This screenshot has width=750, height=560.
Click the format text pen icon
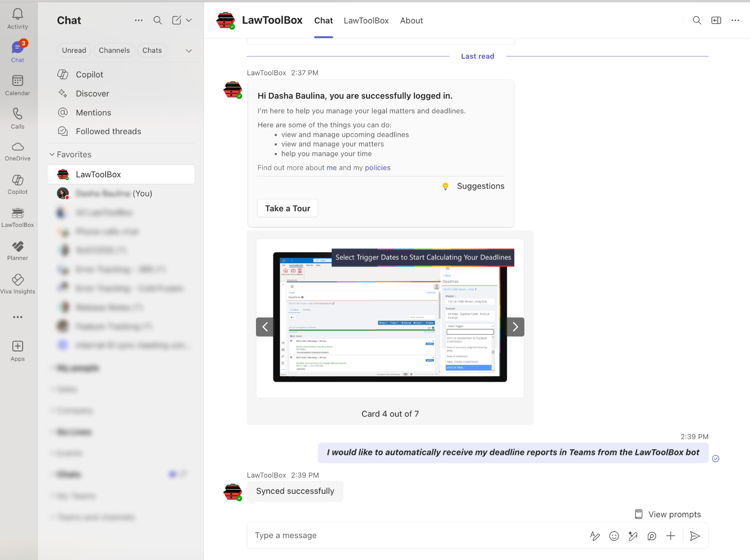595,536
